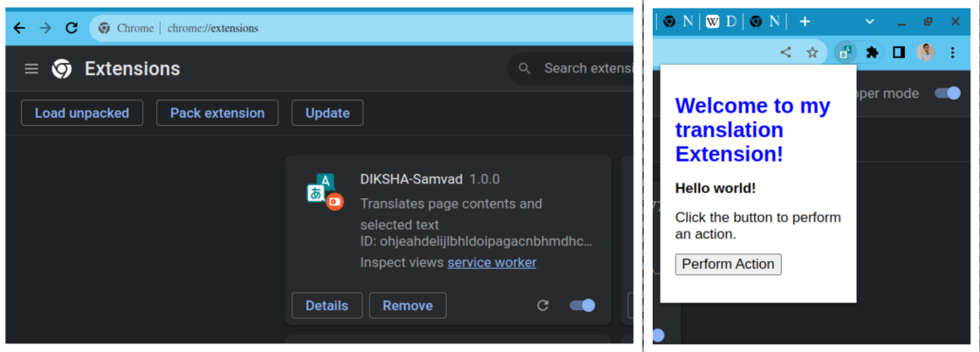This screenshot has height=352, width=980.
Task: Open Chrome three-dot menu
Action: 953,52
